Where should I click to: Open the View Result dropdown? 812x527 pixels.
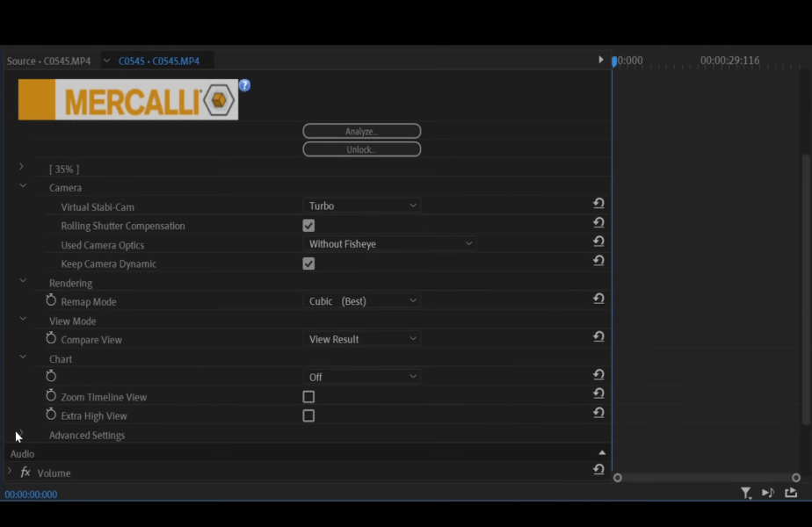361,339
